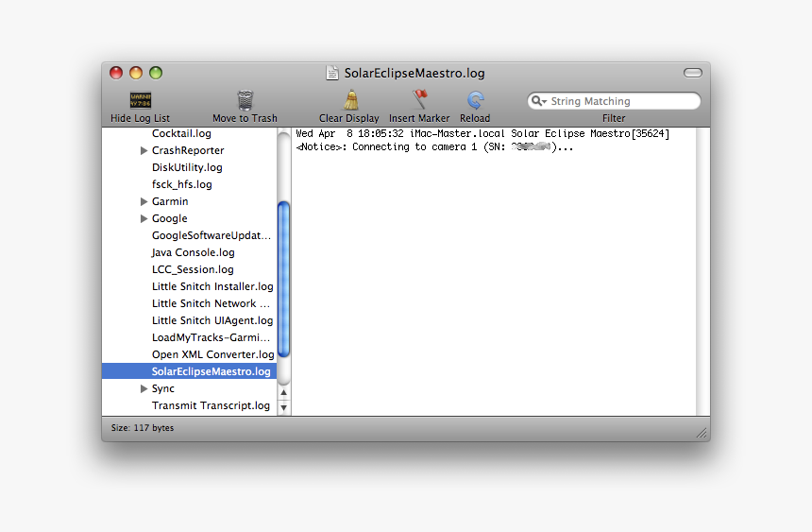Click the Hide Log List icon
812x532 pixels.
point(141,99)
